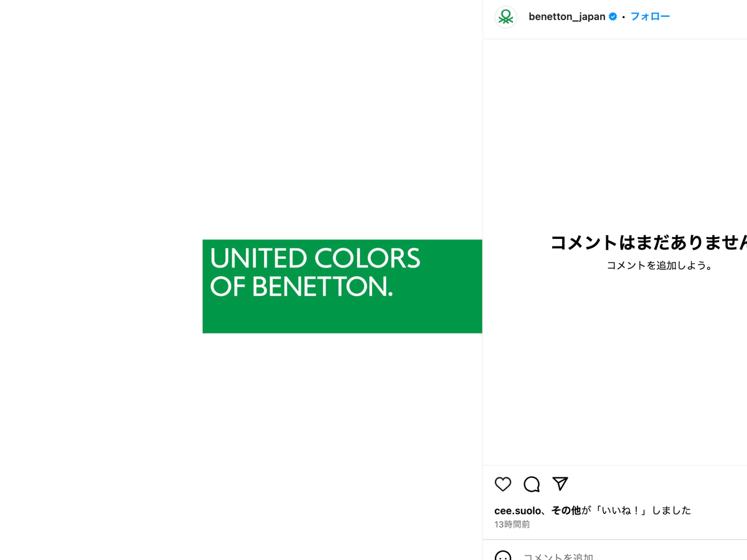This screenshot has height=560, width=747.
Task: View cee.suolo's profile from likes line
Action: pyautogui.click(x=517, y=510)
